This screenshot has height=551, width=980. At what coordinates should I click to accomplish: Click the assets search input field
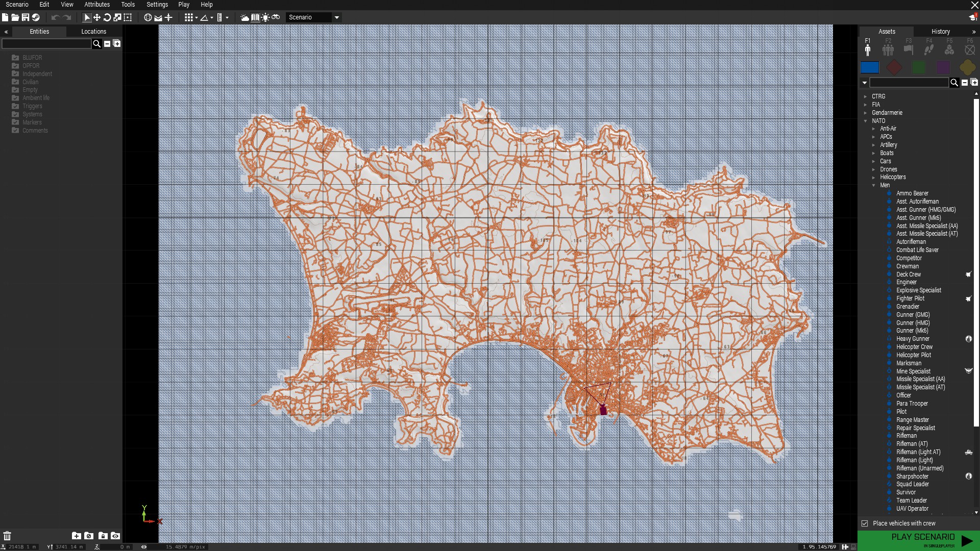909,83
